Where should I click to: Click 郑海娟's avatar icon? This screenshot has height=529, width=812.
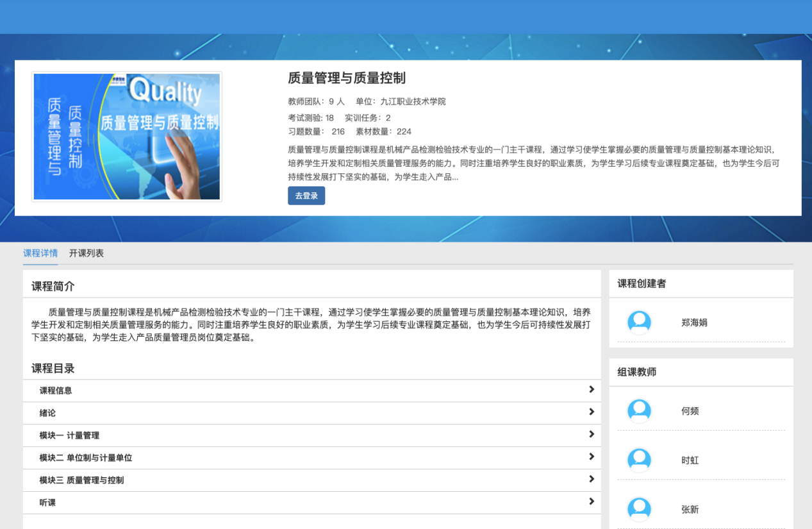(x=639, y=323)
